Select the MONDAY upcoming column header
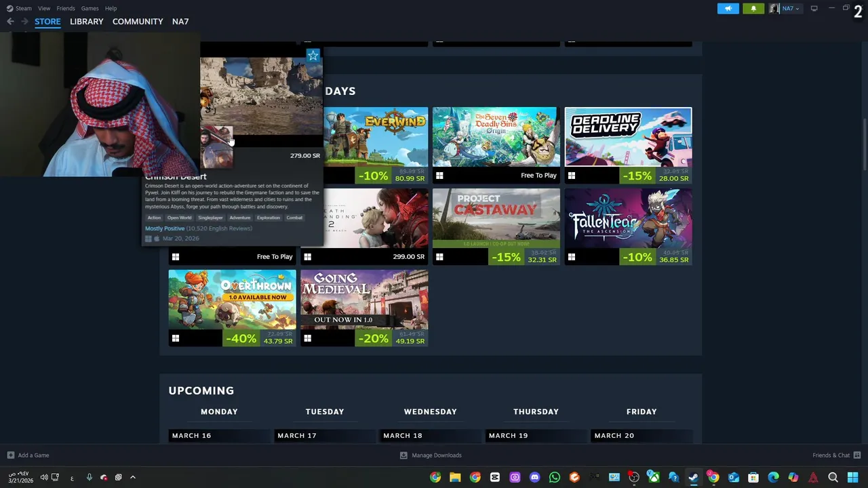The width and height of the screenshot is (868, 488). click(219, 411)
